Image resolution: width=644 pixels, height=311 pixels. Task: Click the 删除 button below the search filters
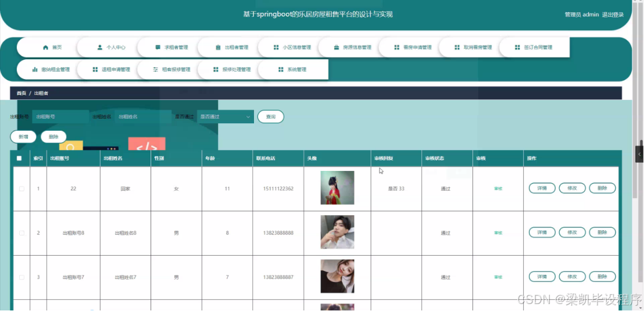[x=53, y=137]
